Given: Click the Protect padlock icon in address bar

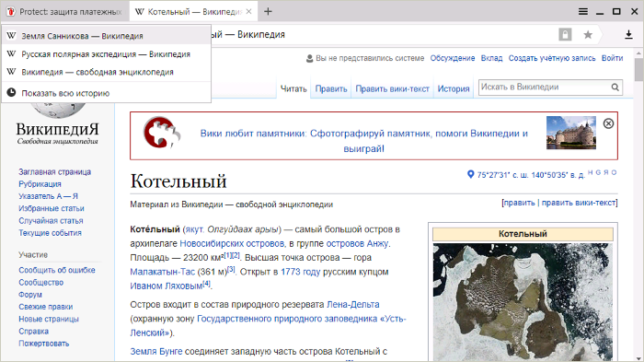Looking at the screenshot, I should click(565, 35).
